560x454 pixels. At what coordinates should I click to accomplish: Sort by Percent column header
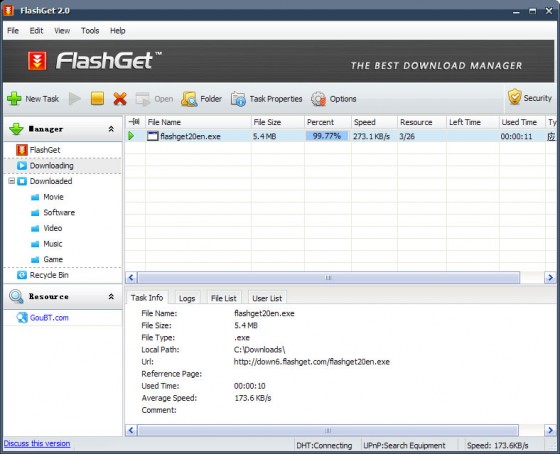(x=328, y=122)
